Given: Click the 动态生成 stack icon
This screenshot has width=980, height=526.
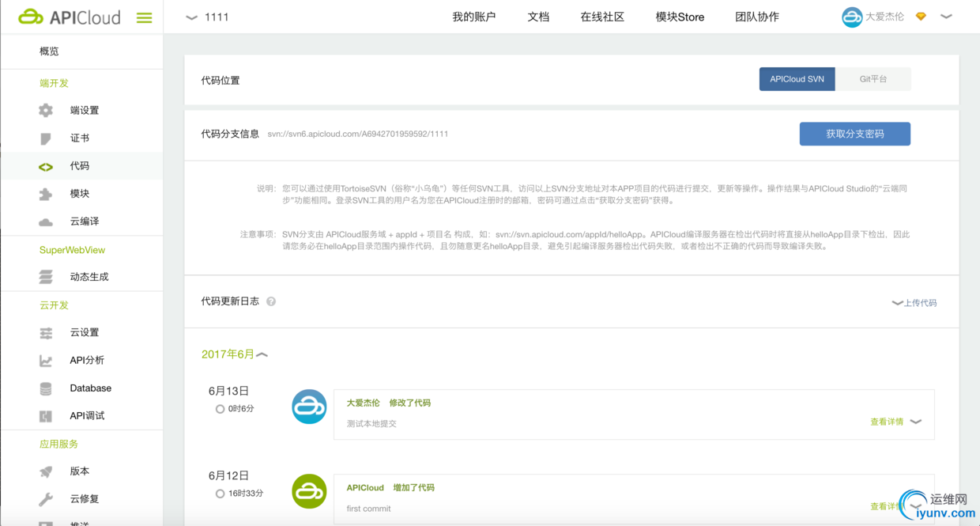Looking at the screenshot, I should tap(46, 277).
